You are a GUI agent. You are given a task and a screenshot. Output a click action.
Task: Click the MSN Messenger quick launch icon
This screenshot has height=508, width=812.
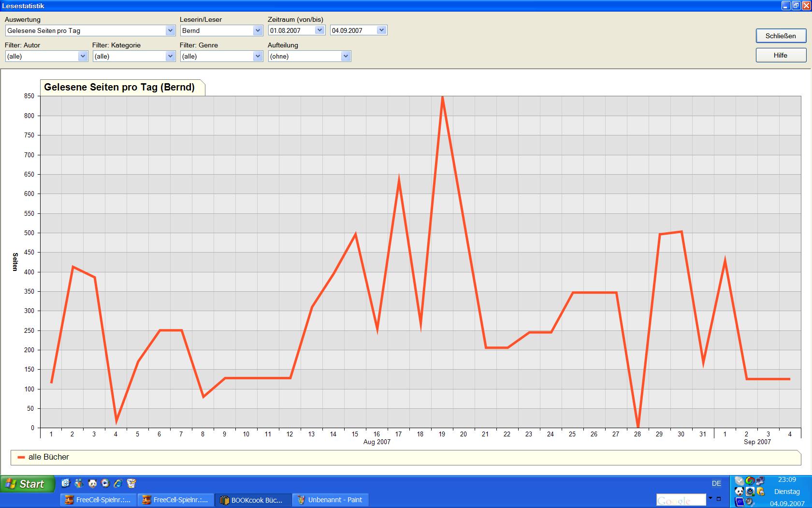[x=79, y=483]
